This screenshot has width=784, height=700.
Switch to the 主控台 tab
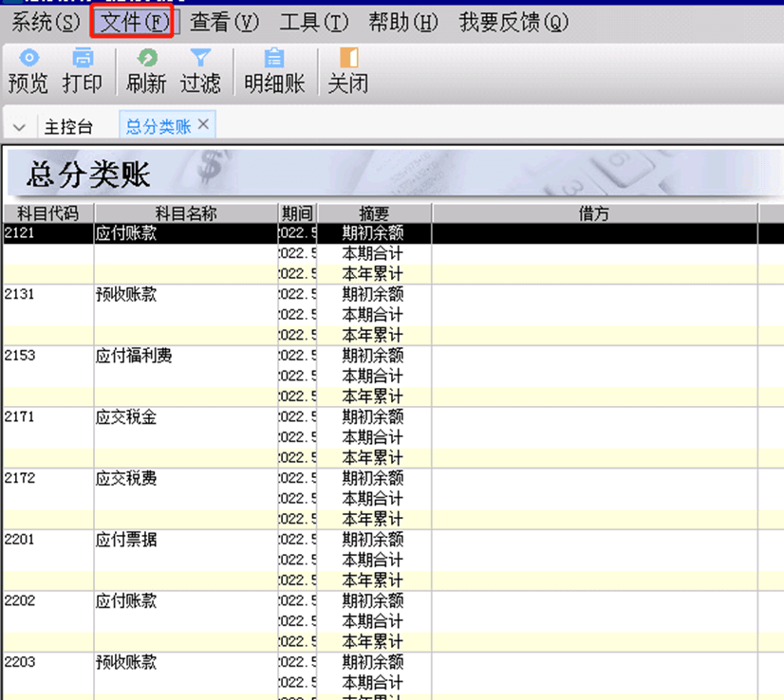tap(69, 126)
